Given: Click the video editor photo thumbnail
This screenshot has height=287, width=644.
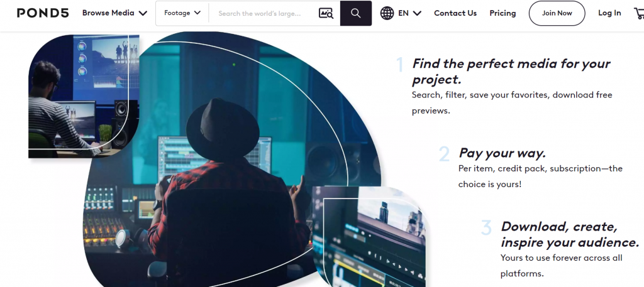Looking at the screenshot, I should [84, 96].
